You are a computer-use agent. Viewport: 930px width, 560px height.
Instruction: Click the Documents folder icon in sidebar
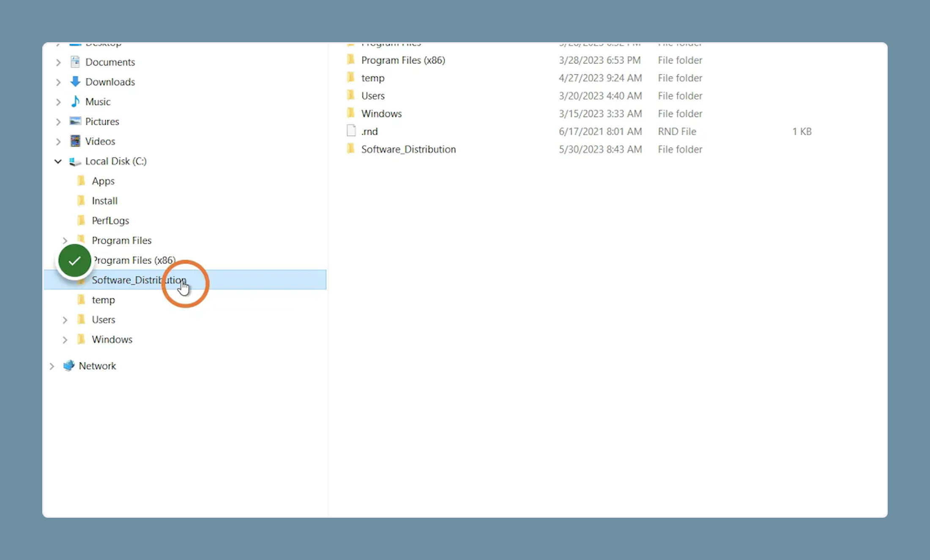click(75, 62)
